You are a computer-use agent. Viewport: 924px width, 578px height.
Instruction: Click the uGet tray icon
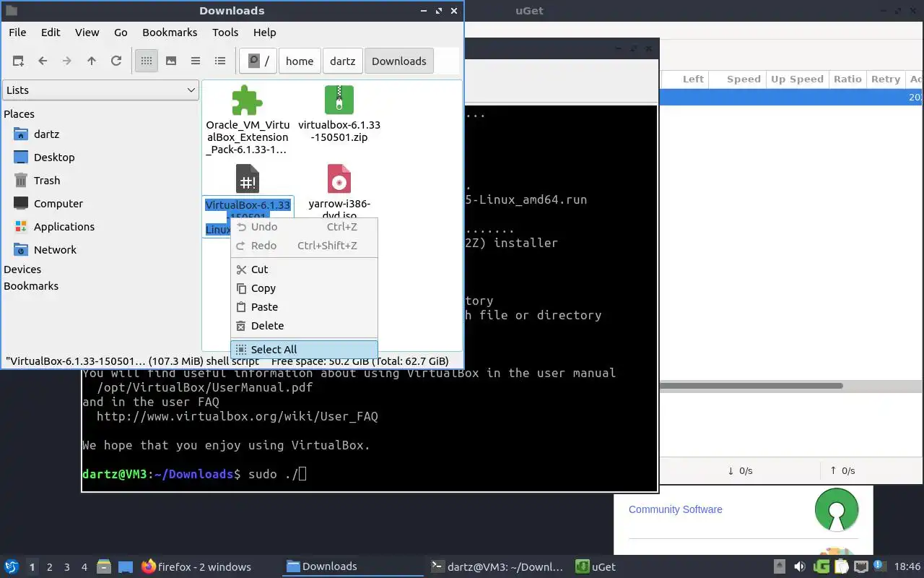[821, 566]
